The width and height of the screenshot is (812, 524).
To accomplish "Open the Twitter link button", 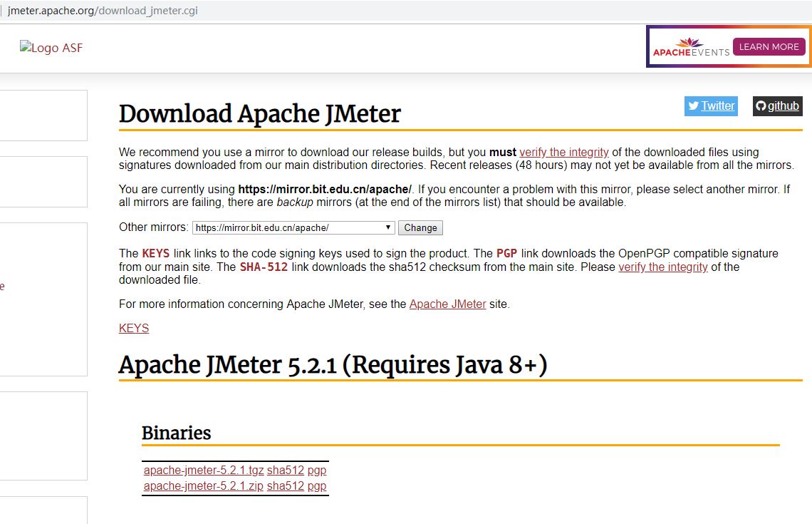I will (711, 106).
